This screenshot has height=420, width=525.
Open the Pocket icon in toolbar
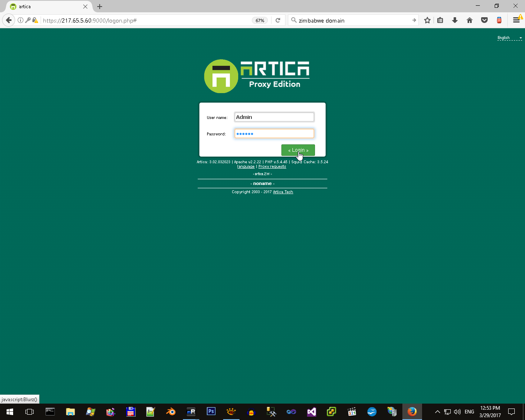pyautogui.click(x=484, y=20)
